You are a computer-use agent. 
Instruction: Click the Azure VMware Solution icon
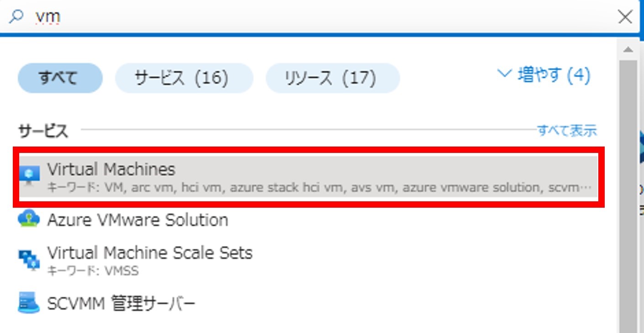pyautogui.click(x=29, y=220)
